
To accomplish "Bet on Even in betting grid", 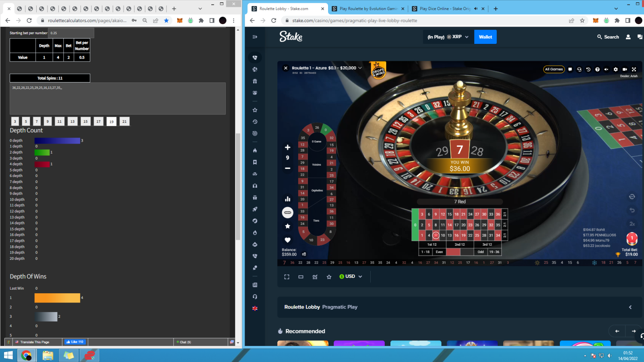I will (439, 252).
